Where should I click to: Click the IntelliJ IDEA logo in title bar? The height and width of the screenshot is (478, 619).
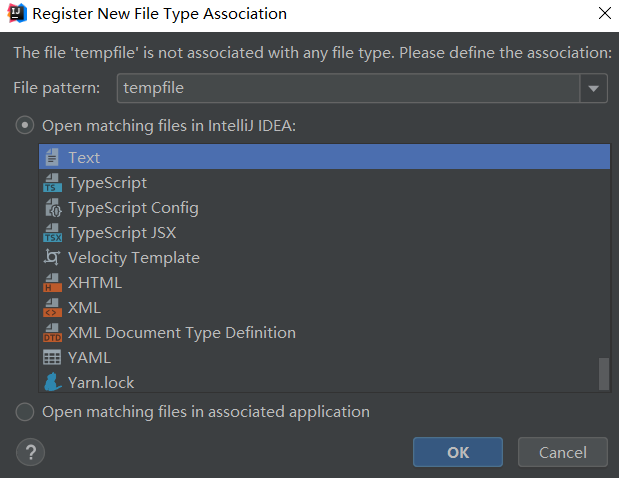[17, 13]
